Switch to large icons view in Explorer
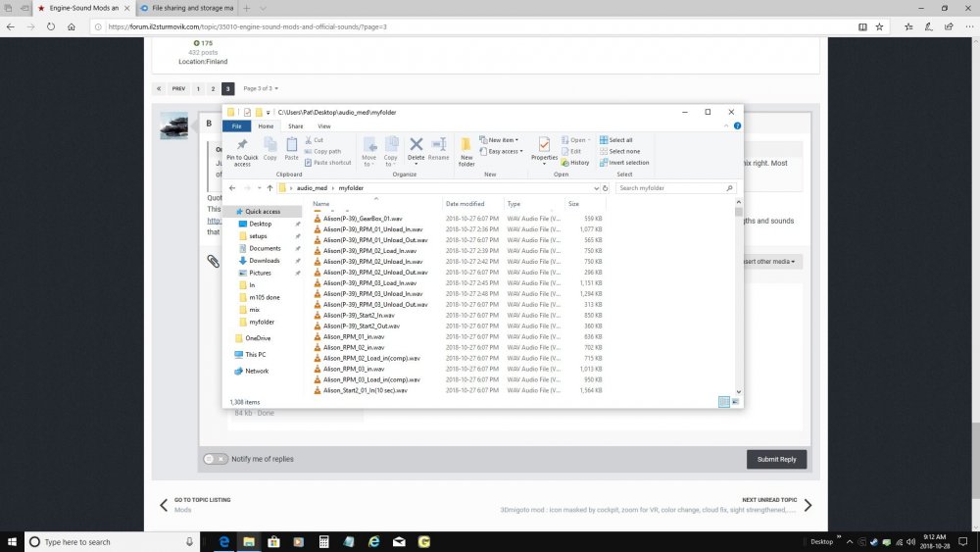 coord(735,401)
